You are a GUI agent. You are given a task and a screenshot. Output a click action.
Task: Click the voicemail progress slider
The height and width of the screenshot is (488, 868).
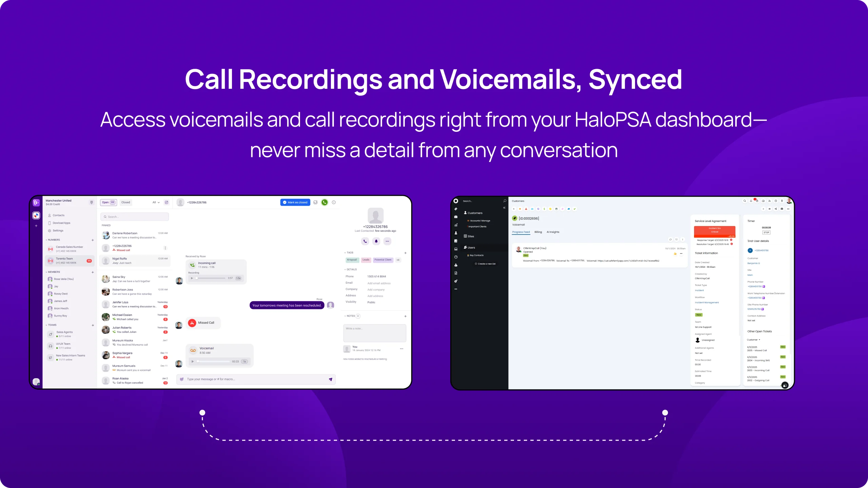click(214, 362)
